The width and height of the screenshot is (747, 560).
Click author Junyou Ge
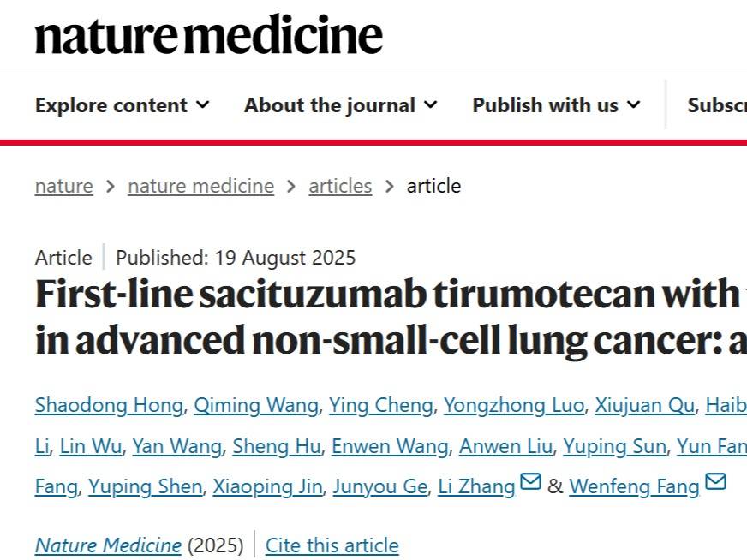pyautogui.click(x=380, y=486)
